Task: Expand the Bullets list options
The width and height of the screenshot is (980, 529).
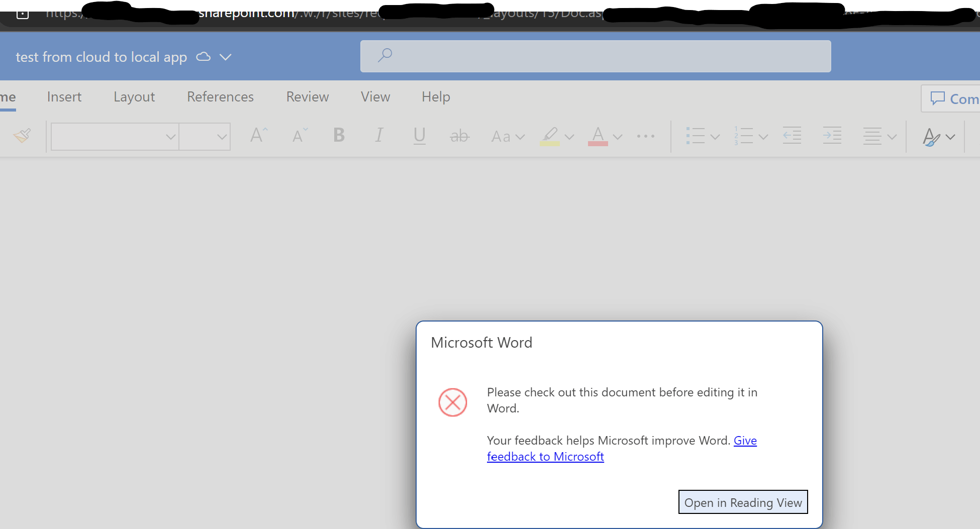Action: 715,136
